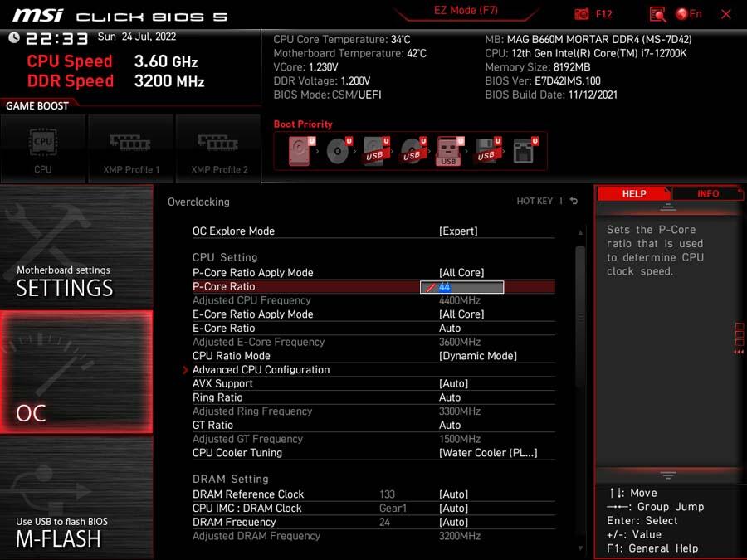Enable XMP Profile 2
Screen dimensions: 747x560
tap(219, 149)
